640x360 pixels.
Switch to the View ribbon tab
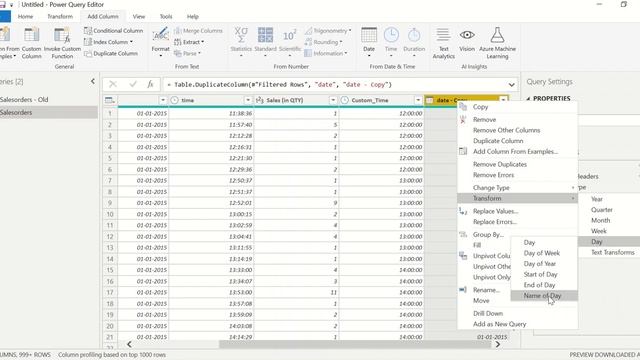139,17
